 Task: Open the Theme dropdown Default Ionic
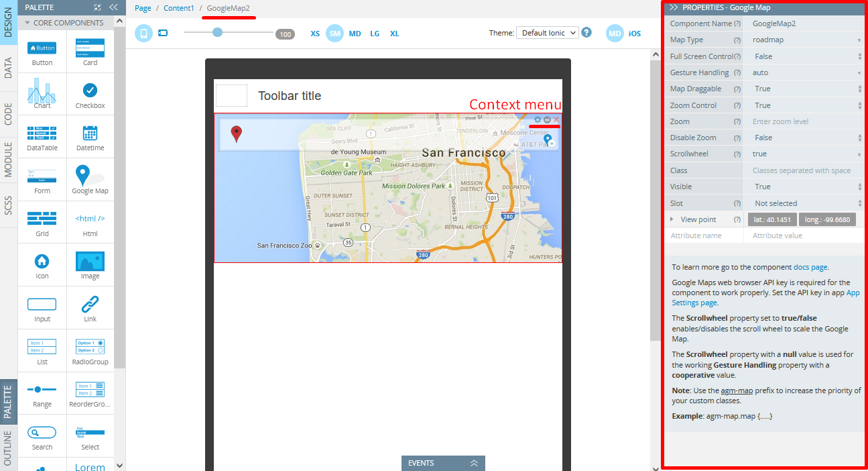(547, 33)
